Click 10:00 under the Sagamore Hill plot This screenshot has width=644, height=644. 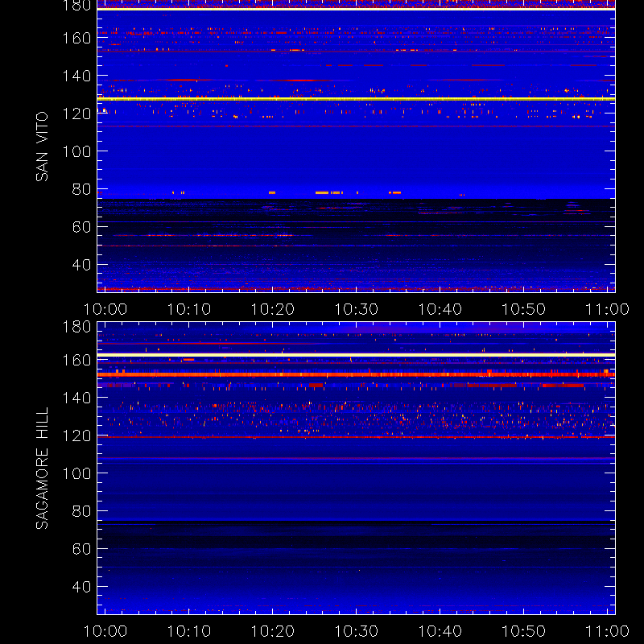click(x=105, y=631)
